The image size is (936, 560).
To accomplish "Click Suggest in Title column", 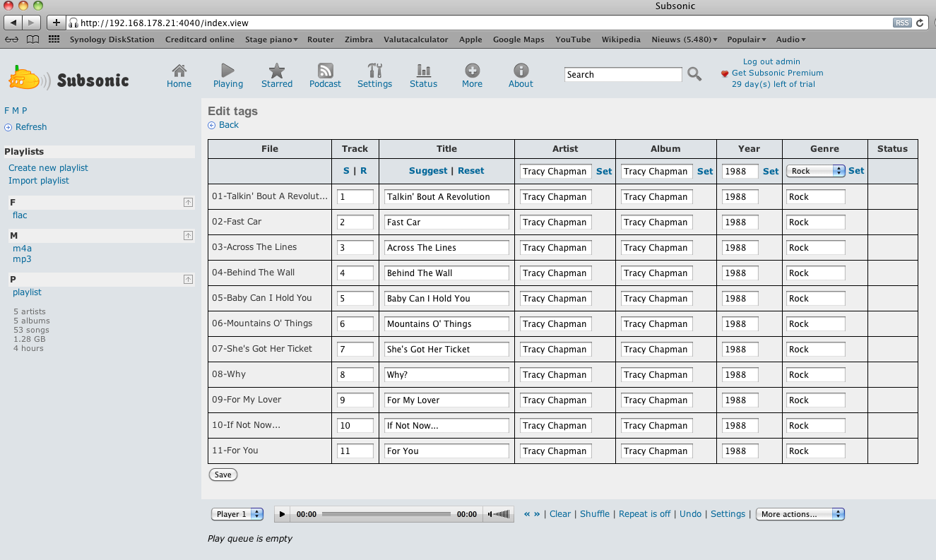I will (428, 171).
